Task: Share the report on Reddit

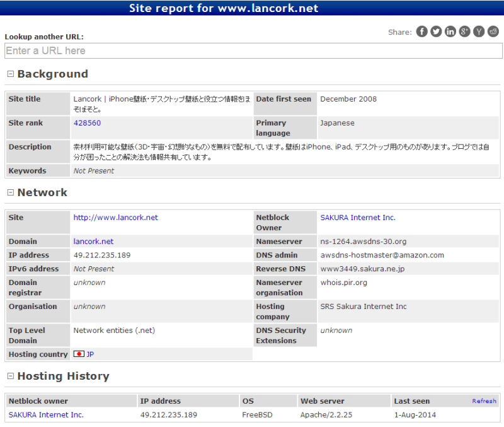Action: click(x=493, y=32)
